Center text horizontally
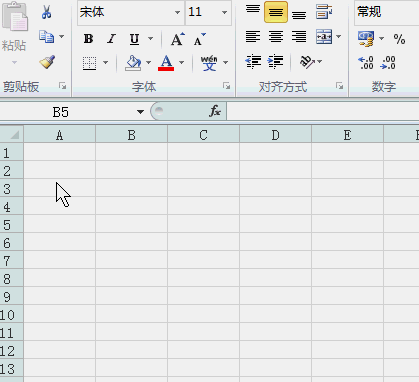The width and height of the screenshot is (419, 382). [276, 36]
